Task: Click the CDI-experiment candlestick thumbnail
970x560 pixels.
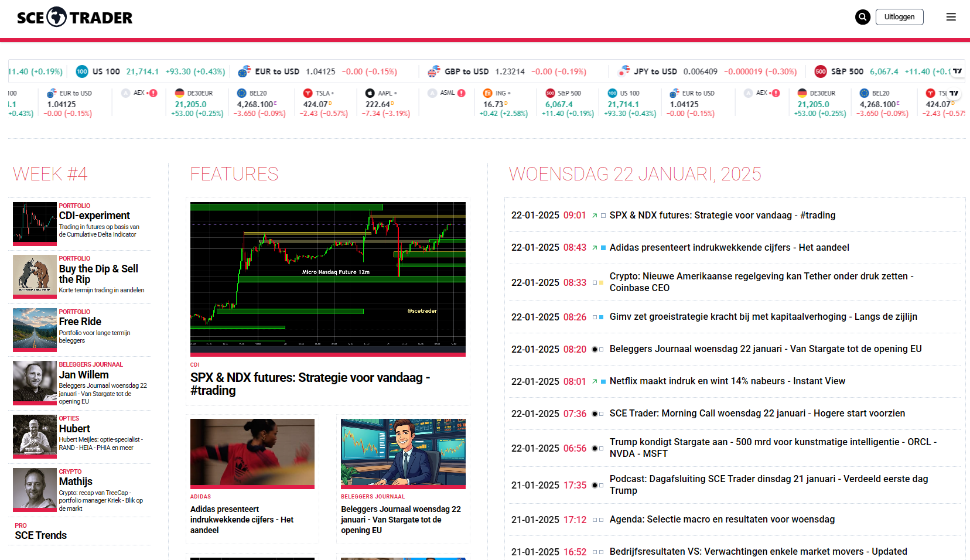Action: click(x=35, y=224)
